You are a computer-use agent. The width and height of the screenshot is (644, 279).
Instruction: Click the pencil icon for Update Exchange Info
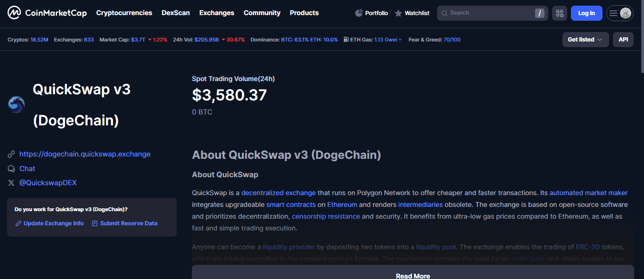pos(18,223)
